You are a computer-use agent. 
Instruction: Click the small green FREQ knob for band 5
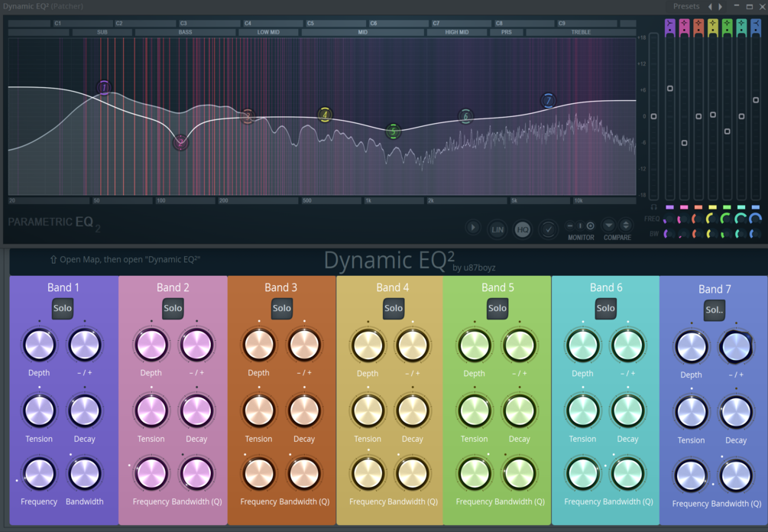(727, 219)
